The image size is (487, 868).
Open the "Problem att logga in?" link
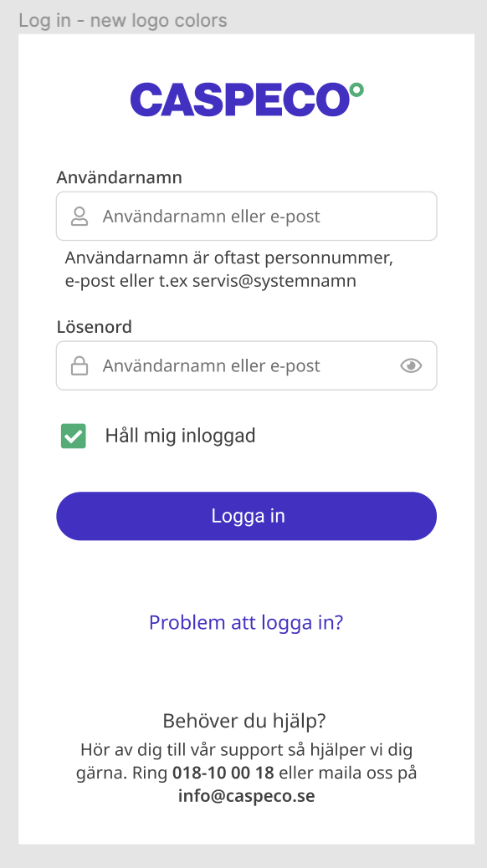pos(247,622)
